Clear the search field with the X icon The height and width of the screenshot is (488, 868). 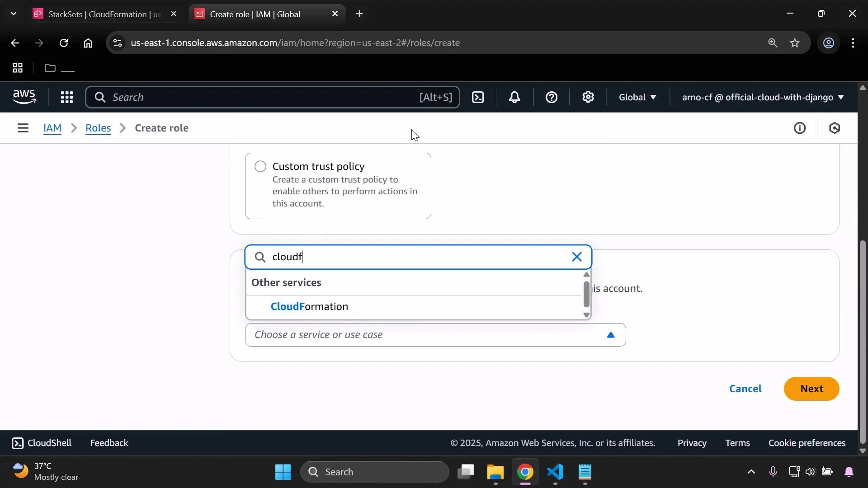tap(576, 257)
